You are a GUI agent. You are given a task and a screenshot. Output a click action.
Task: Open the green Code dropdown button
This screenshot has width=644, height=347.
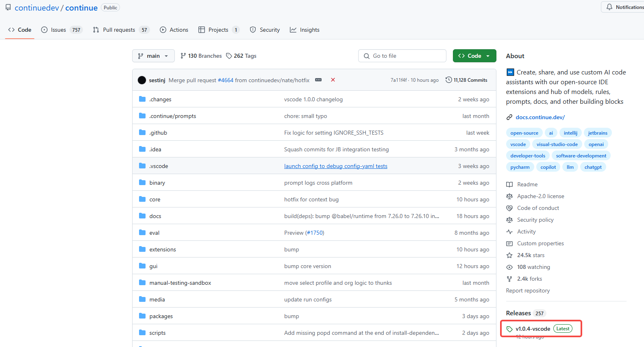click(474, 56)
